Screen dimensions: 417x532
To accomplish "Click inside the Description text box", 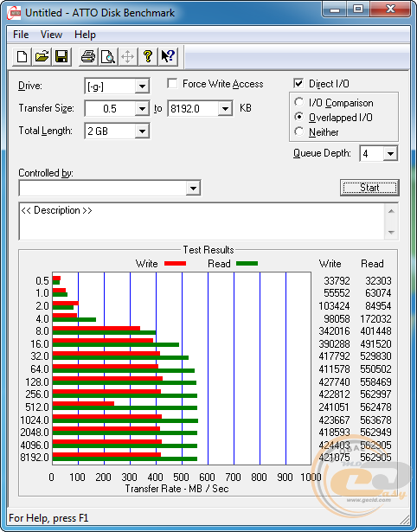I will 202,221.
